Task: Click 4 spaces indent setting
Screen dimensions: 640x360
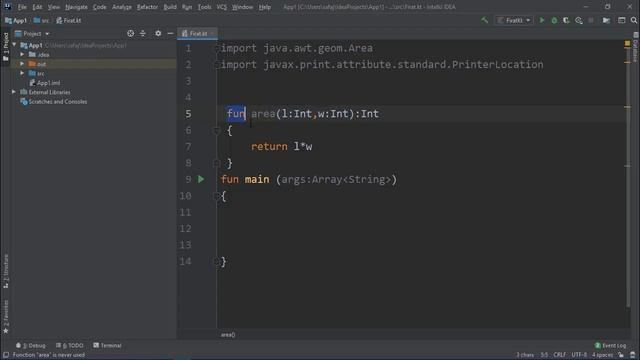Action: pos(602,355)
